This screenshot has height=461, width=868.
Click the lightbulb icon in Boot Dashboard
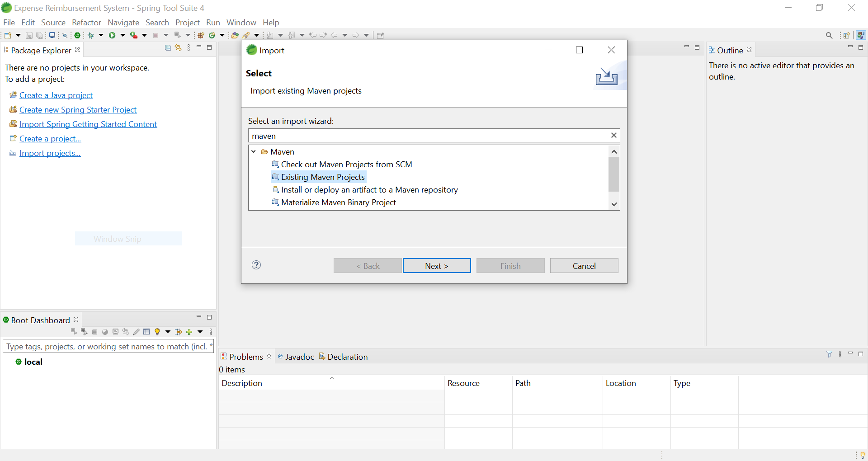[157, 332]
